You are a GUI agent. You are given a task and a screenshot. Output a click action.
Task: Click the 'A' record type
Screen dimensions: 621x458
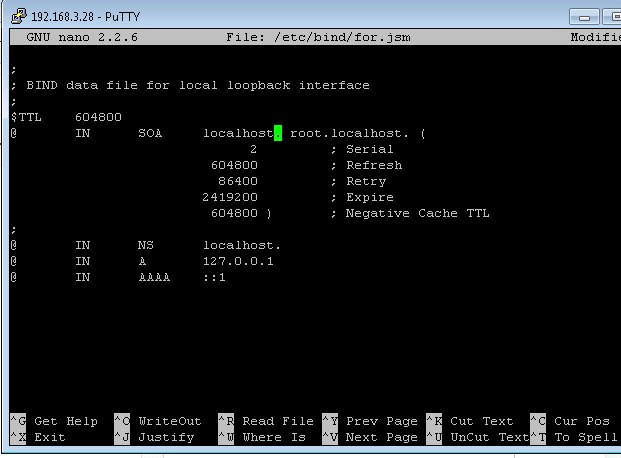click(142, 261)
